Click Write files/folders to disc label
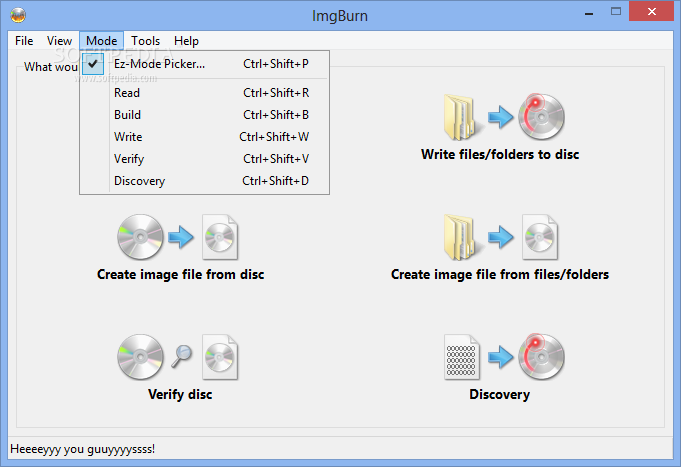This screenshot has width=681, height=467. tap(500, 155)
